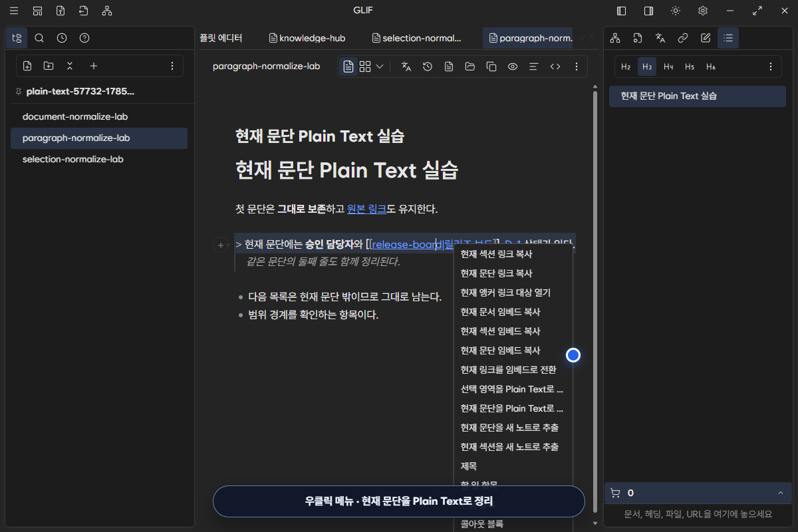Toggle the left sidebar panel
This screenshot has height=532, width=798.
pyautogui.click(x=622, y=11)
